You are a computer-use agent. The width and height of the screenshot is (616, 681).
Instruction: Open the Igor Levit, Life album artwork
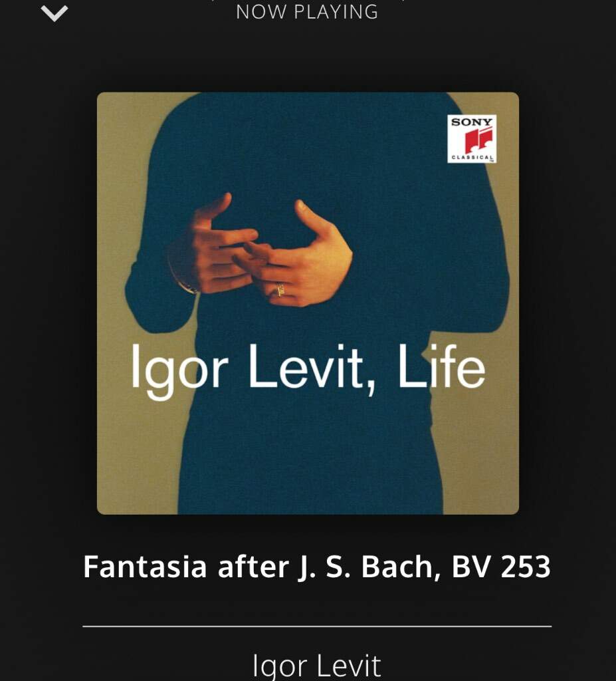pyautogui.click(x=308, y=303)
